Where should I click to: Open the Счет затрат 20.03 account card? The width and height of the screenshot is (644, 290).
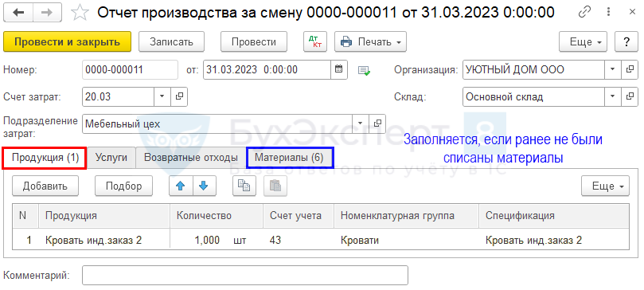coord(179,96)
